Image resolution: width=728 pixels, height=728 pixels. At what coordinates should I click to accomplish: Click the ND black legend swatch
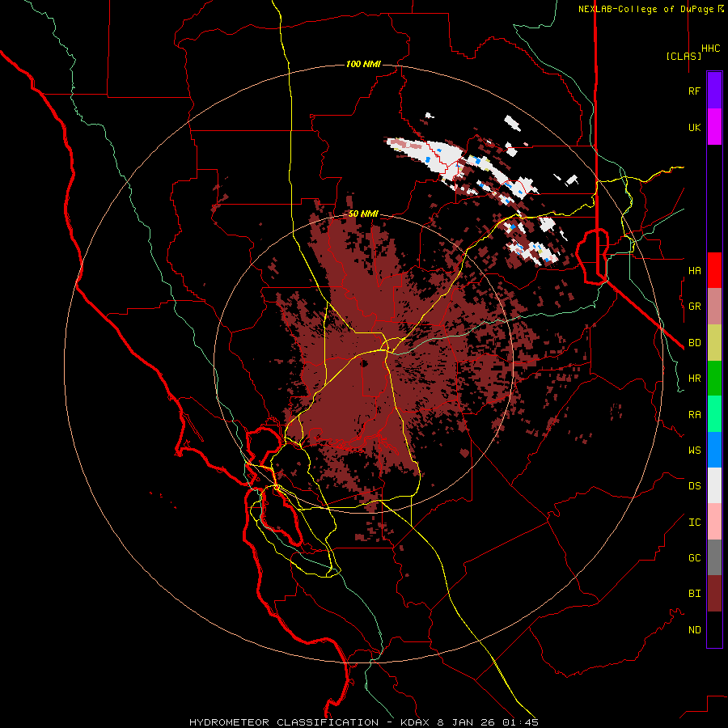click(x=714, y=629)
